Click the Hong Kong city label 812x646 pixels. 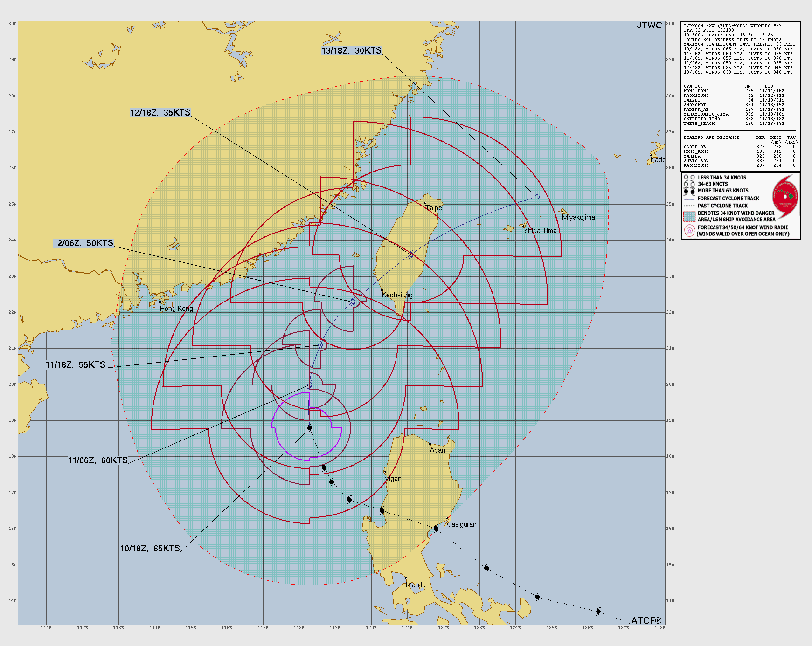176,309
